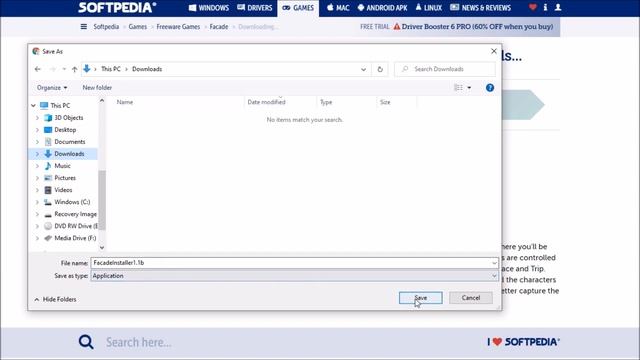640x360 pixels.
Task: Expand the Windows (C:) tree node
Action: point(37,202)
